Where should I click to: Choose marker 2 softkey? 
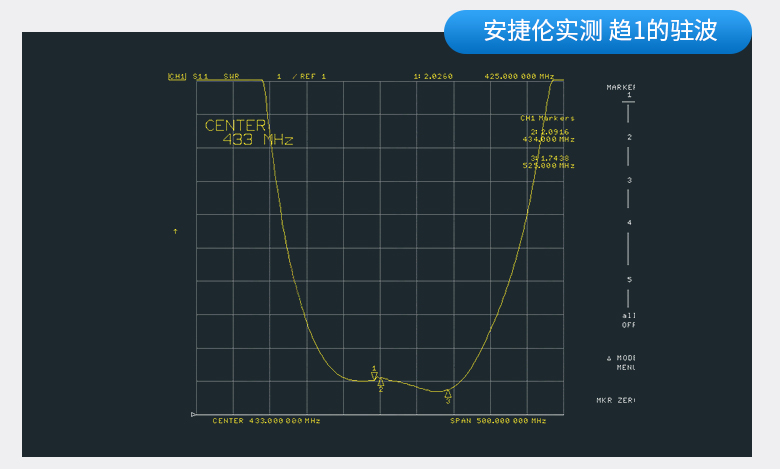629,137
